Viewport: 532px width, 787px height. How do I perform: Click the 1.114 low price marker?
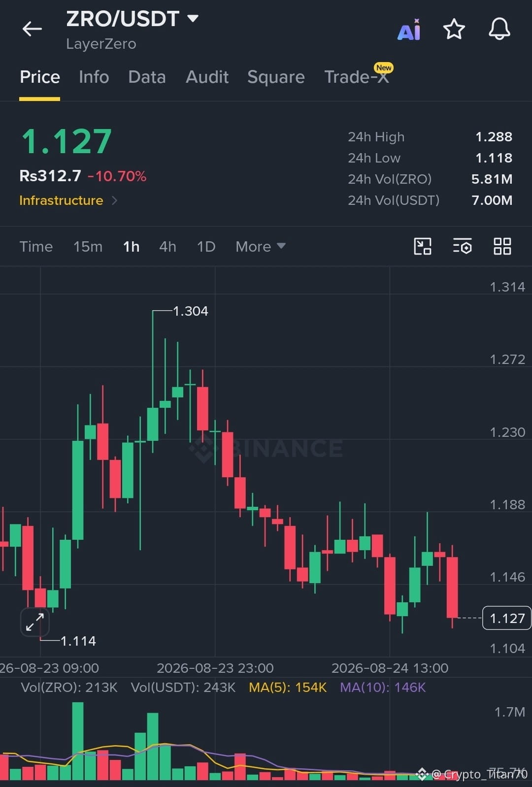(x=78, y=641)
